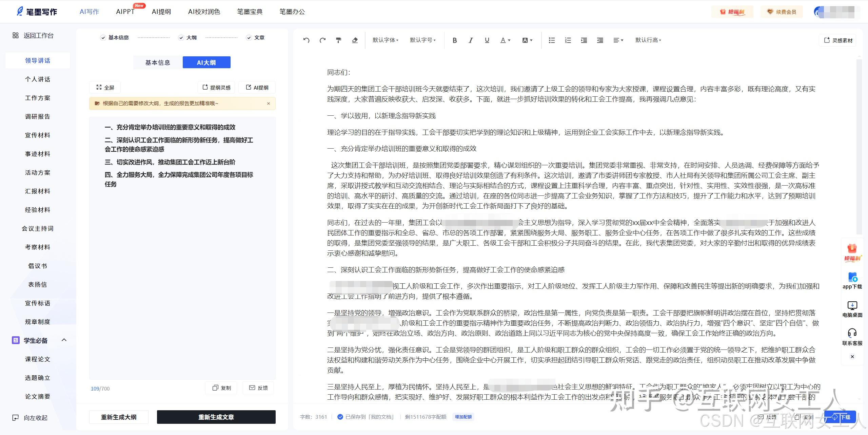Screen dimensions: 868x435
Task: Click the 续费会员 button
Action: pos(782,12)
